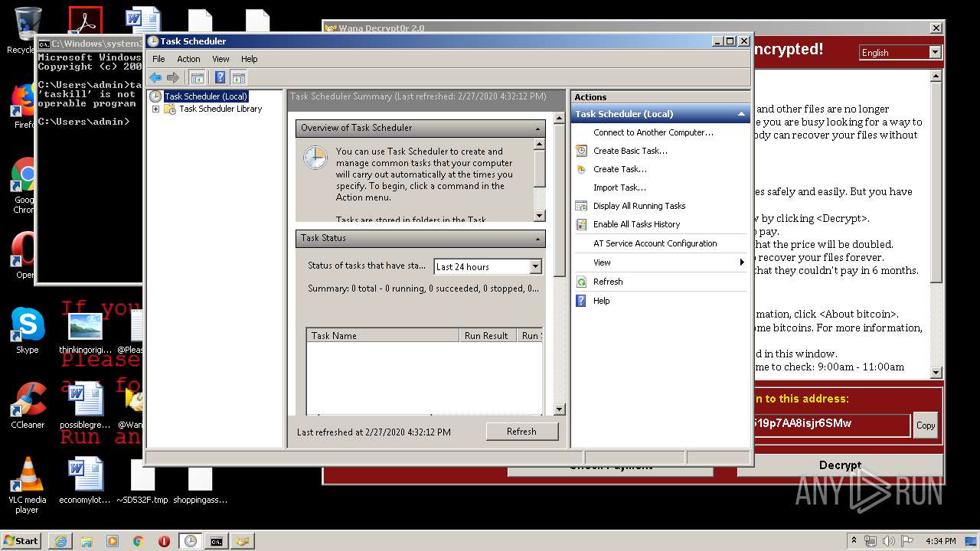Open Opera from the taskbar
This screenshot has height=551, width=980.
[x=164, y=541]
